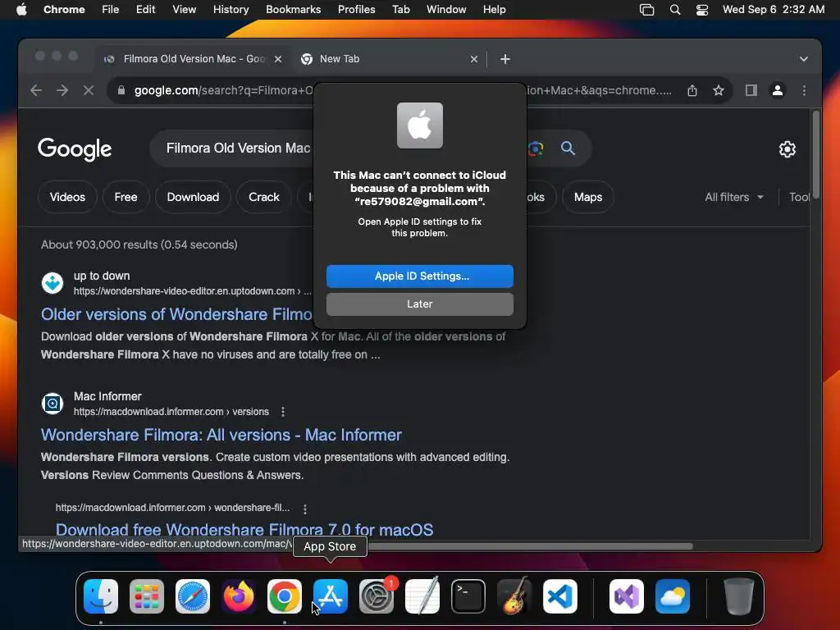The height and width of the screenshot is (630, 840).
Task: Click the screen mirroring menu bar icon
Action: coord(646,10)
